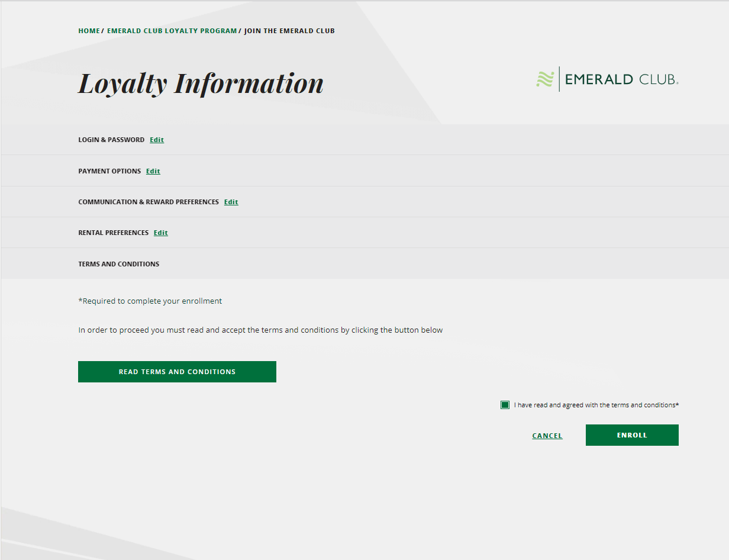The image size is (729, 560).
Task: Click the Cancel link
Action: point(547,436)
